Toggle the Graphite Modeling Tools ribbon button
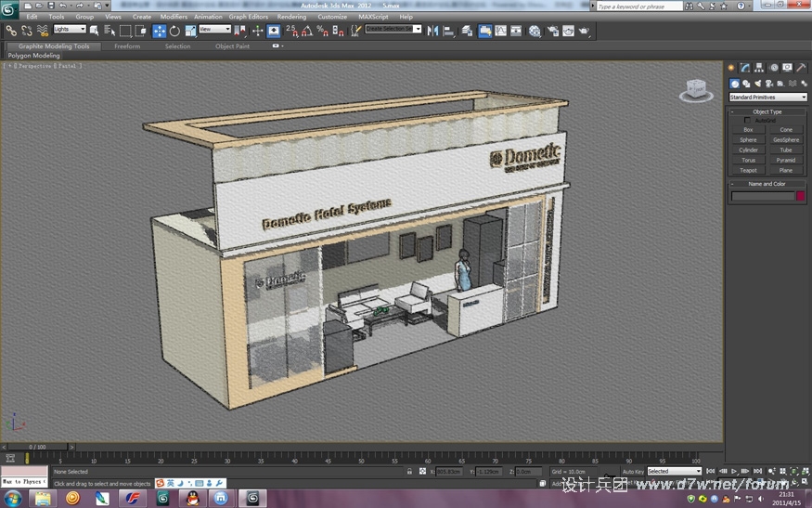812x508 pixels. tap(485, 31)
